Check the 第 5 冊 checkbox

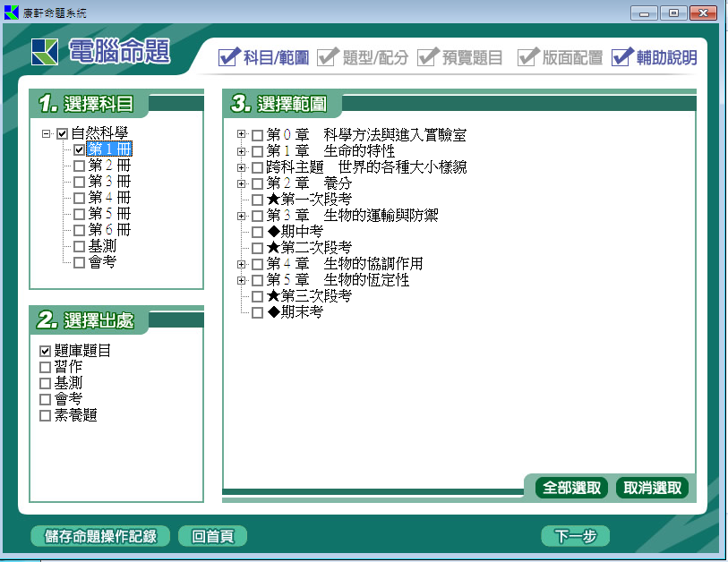pyautogui.click(x=79, y=215)
